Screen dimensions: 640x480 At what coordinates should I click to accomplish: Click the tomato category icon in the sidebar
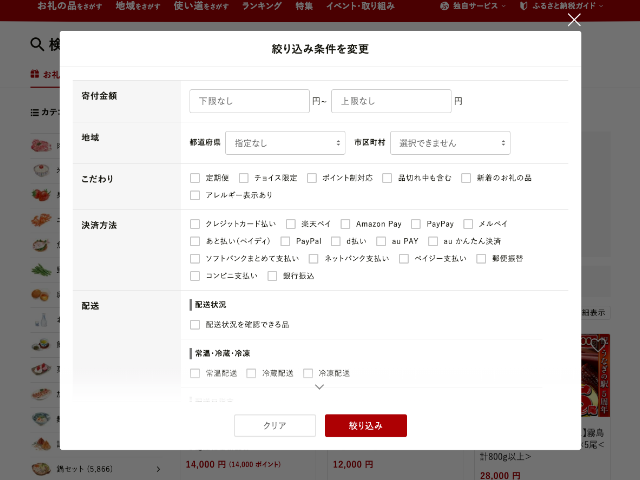(41, 195)
